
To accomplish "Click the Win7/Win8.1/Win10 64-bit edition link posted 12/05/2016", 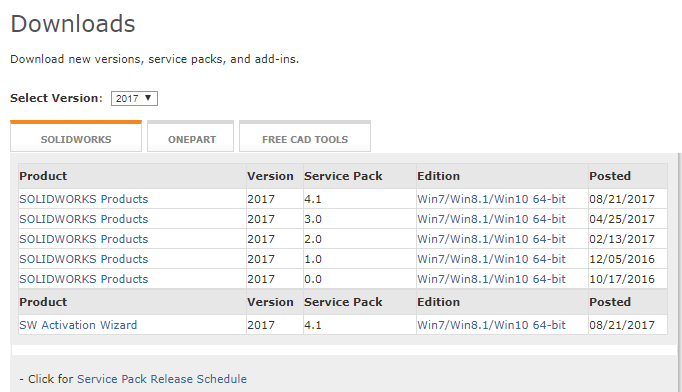I will click(491, 259).
